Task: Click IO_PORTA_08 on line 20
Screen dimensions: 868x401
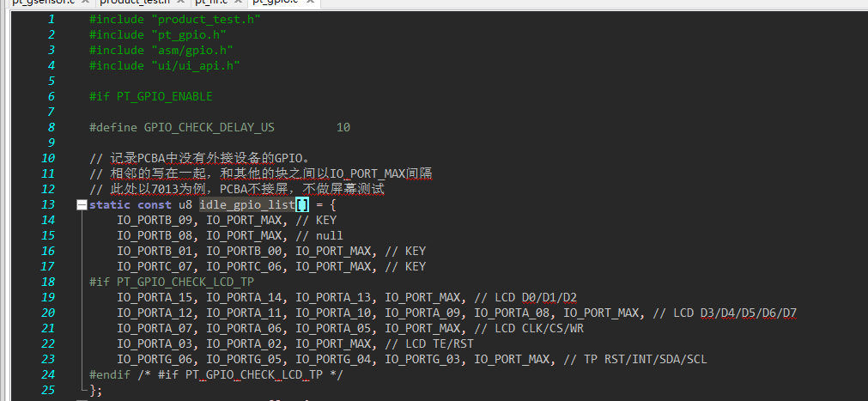Action: [x=512, y=313]
